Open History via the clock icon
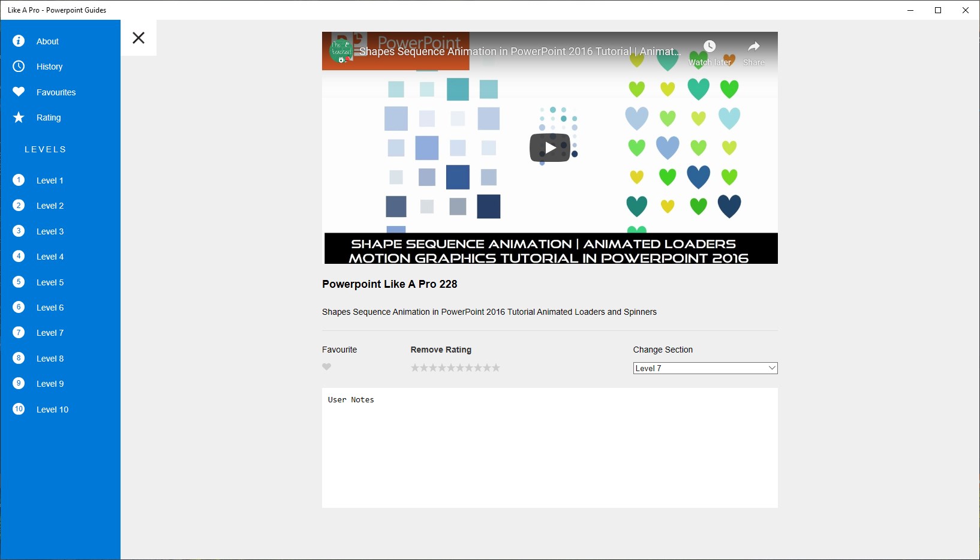 click(19, 66)
